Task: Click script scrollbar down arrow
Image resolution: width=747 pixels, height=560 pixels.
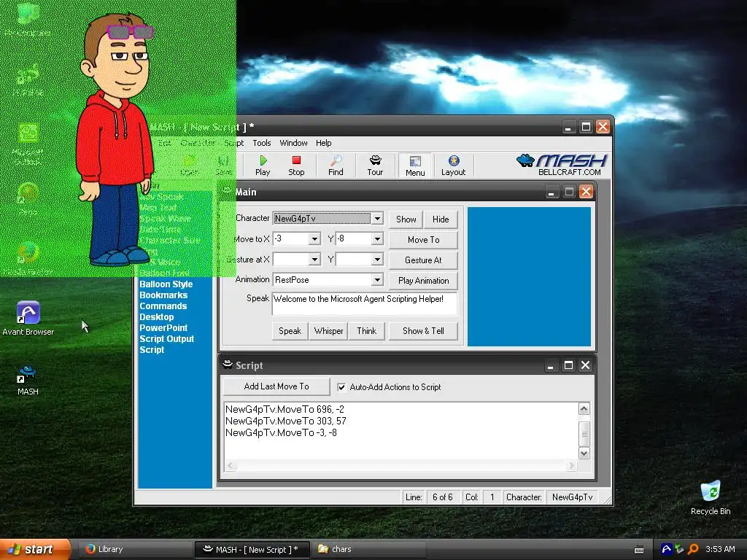Action: coord(584,454)
